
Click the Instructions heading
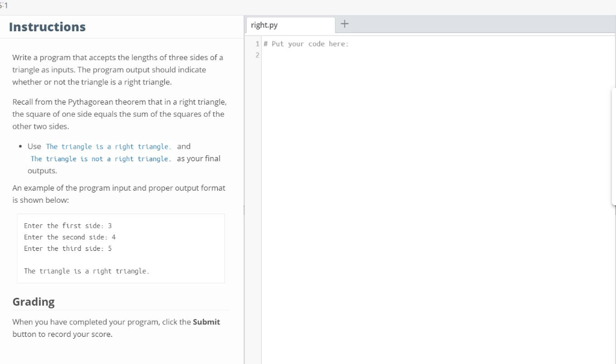click(x=46, y=27)
